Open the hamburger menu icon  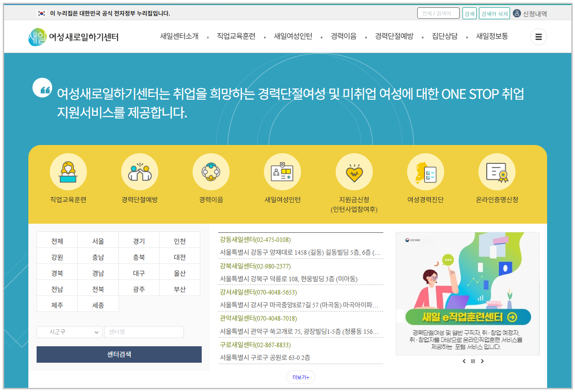click(x=538, y=37)
